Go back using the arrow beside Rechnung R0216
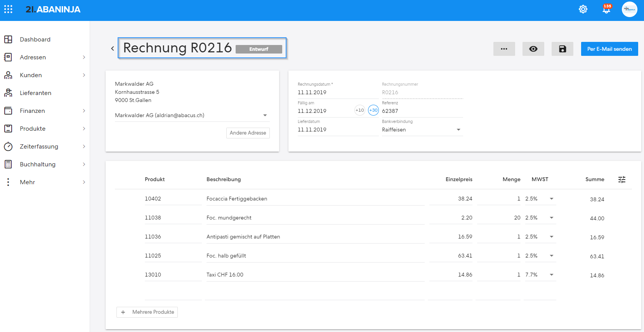Viewport: 644px width, 332px height. click(113, 48)
